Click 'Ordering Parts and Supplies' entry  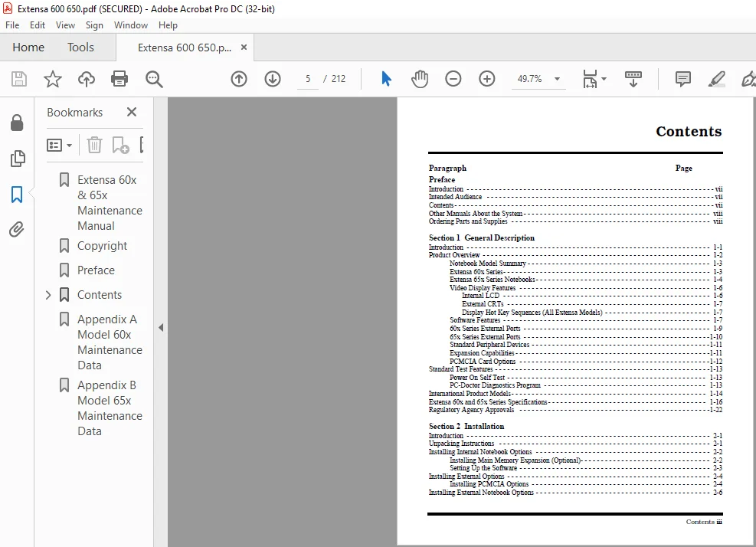click(468, 221)
